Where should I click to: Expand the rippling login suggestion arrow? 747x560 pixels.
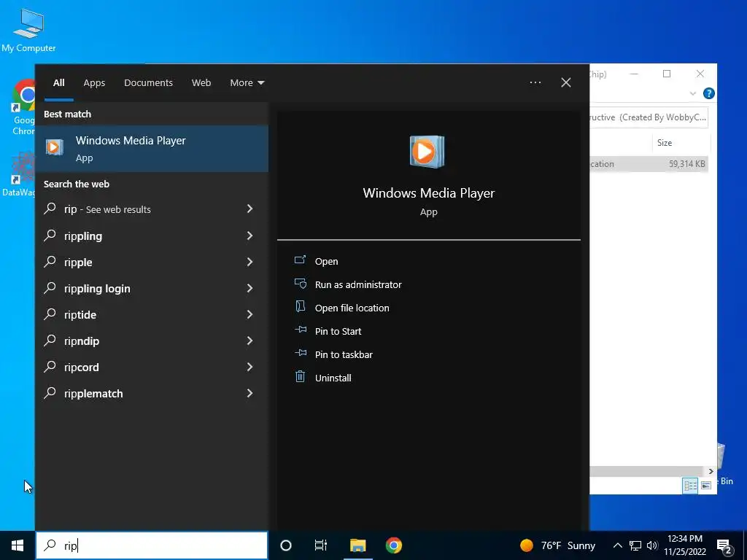249,287
